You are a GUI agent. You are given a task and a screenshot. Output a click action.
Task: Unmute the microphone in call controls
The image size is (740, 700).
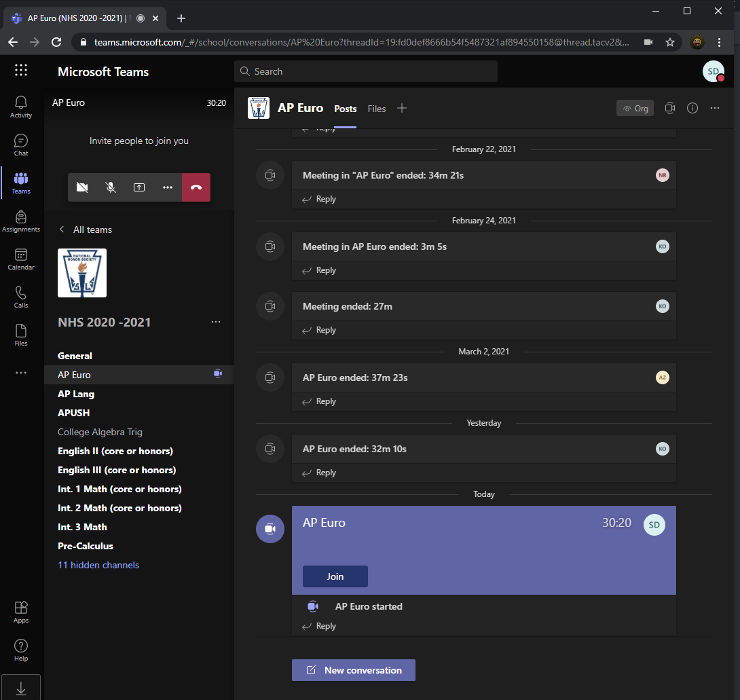coord(111,187)
